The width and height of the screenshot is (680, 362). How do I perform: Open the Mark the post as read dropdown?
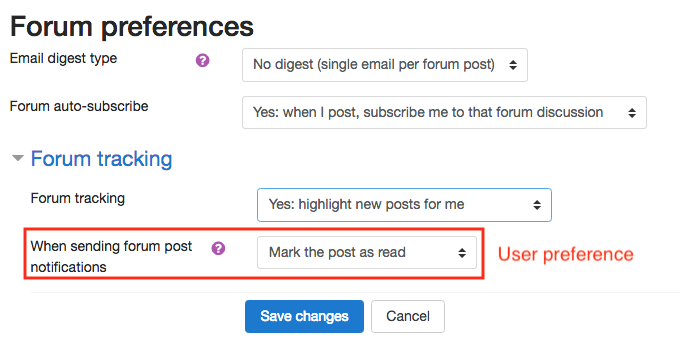(367, 253)
